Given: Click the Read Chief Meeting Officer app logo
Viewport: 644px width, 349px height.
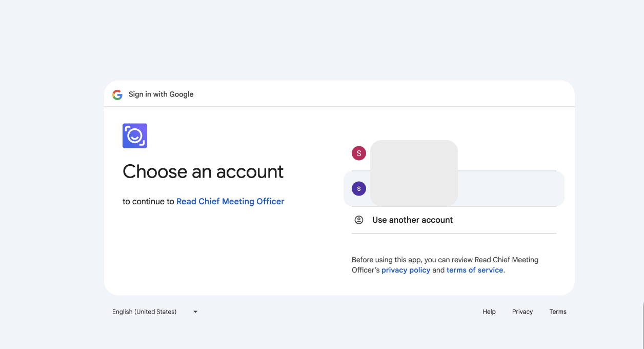Looking at the screenshot, I should [135, 136].
